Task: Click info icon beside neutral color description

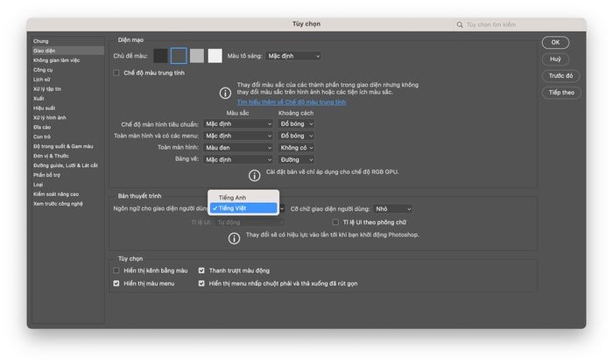Action: (x=225, y=93)
